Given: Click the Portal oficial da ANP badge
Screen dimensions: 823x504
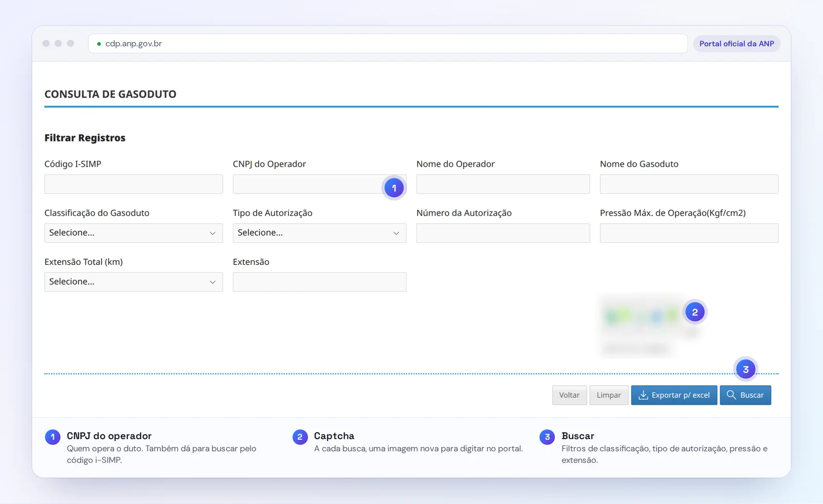Looking at the screenshot, I should pyautogui.click(x=737, y=44).
